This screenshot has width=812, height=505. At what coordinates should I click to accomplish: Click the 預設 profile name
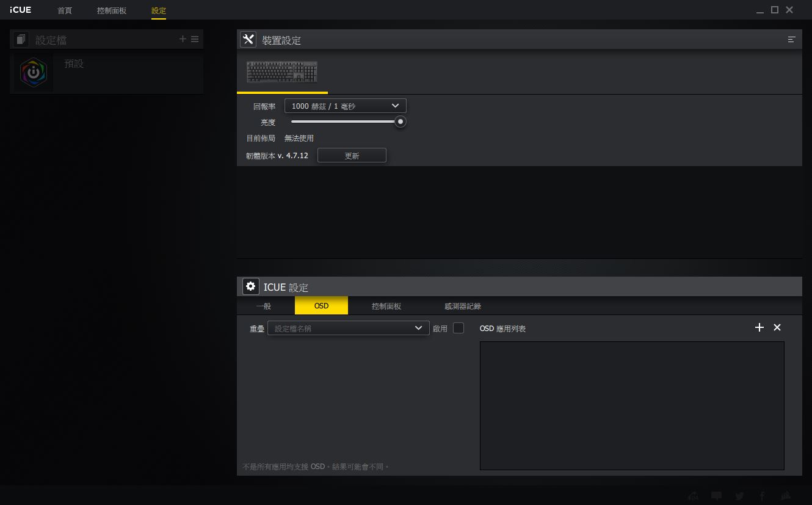tap(74, 64)
